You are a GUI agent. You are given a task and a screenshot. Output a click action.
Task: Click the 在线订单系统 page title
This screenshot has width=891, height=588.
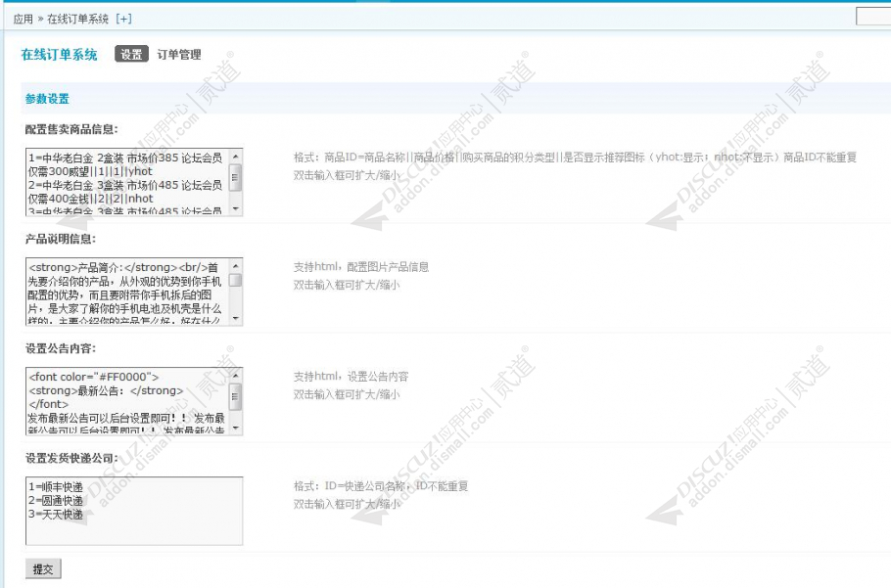(59, 54)
